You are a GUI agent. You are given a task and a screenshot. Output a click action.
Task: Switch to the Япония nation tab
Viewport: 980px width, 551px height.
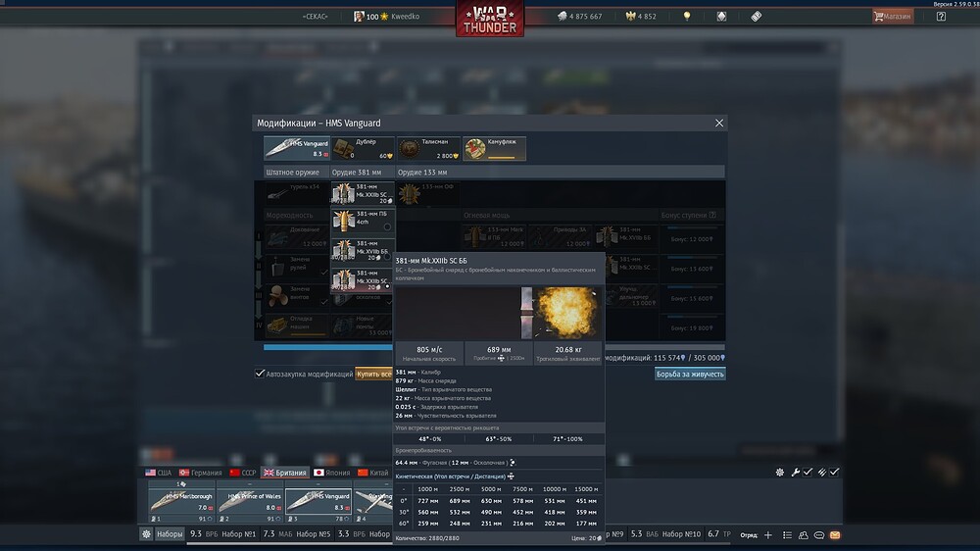click(332, 473)
